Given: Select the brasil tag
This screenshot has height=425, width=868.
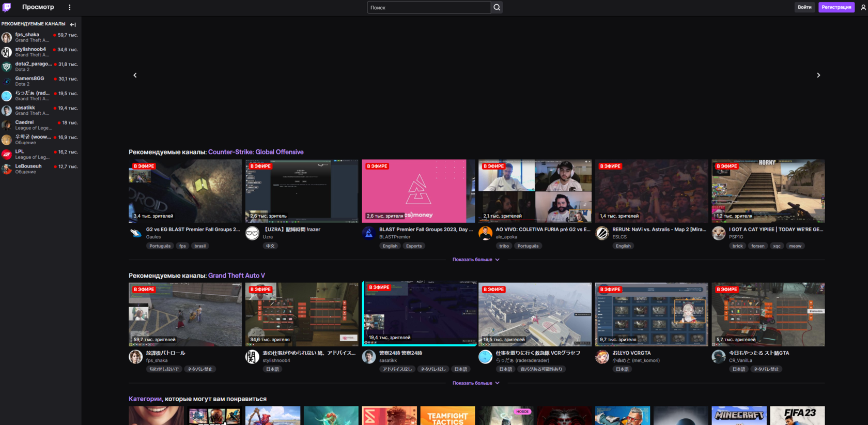Looking at the screenshot, I should pos(200,246).
